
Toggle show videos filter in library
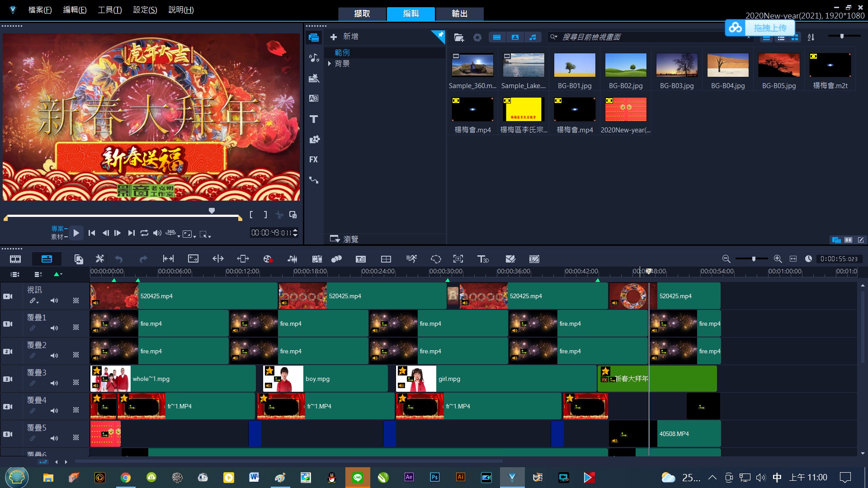tap(497, 38)
